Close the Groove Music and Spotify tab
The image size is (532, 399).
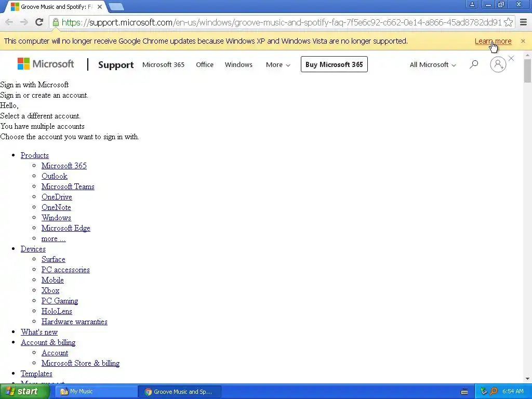click(x=100, y=7)
